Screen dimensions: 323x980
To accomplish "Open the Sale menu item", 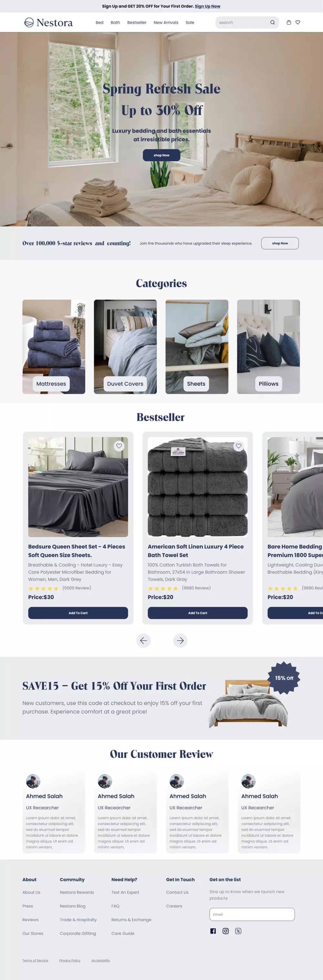I will tap(190, 22).
